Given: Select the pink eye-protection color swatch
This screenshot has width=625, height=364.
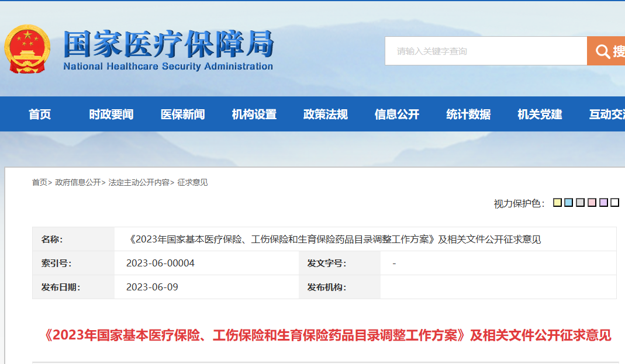Looking at the screenshot, I should click(592, 202).
